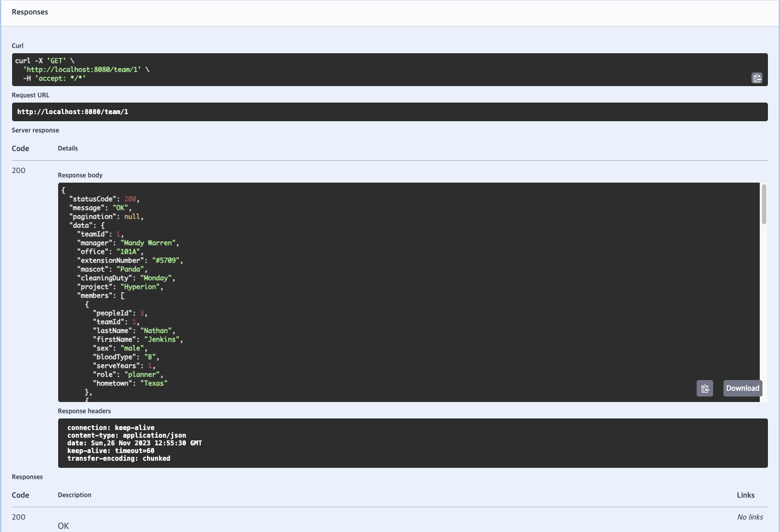Click the Links column header
The width and height of the screenshot is (780, 532).
(745, 495)
